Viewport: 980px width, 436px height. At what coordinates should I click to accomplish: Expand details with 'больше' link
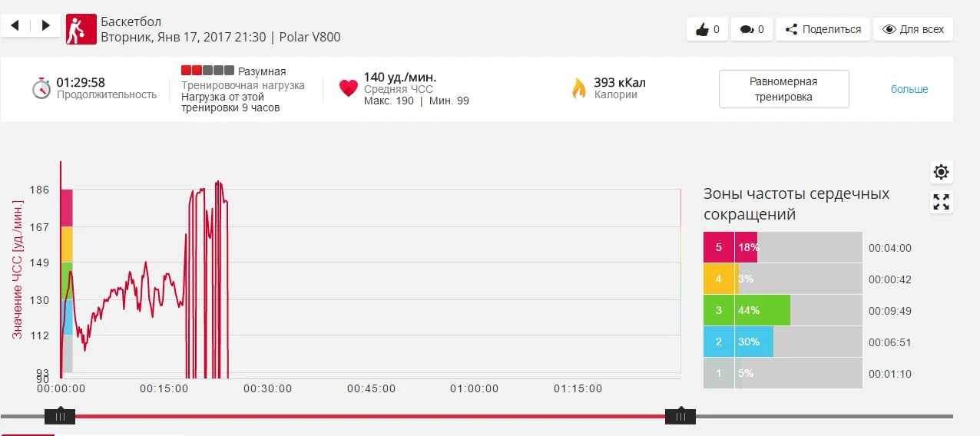909,89
